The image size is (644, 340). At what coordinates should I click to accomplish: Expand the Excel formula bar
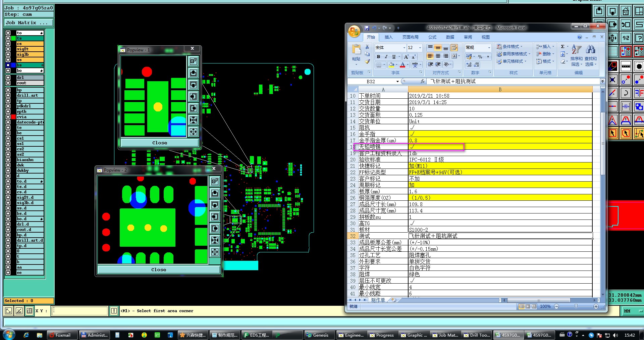pos(602,81)
